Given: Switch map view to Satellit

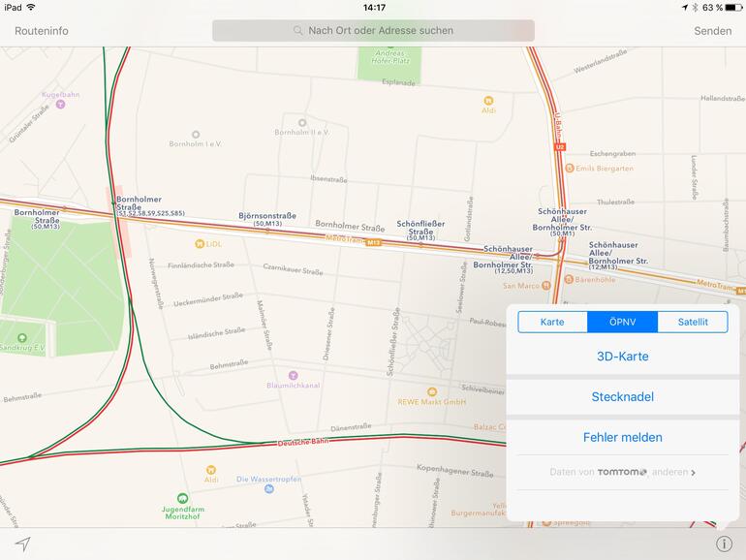Looking at the screenshot, I should click(693, 322).
